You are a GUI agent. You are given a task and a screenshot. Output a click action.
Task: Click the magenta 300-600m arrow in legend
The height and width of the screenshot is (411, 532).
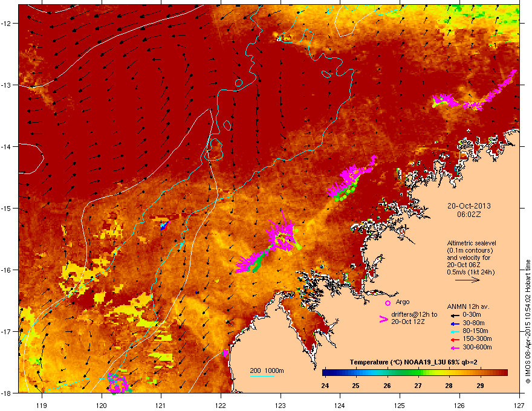(455, 348)
